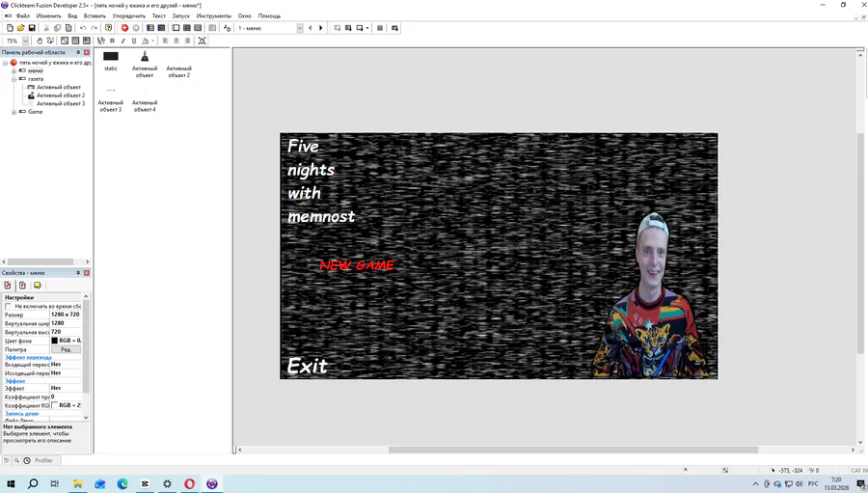Click the NEW GAME text in frame
868x493 pixels.
[357, 265]
